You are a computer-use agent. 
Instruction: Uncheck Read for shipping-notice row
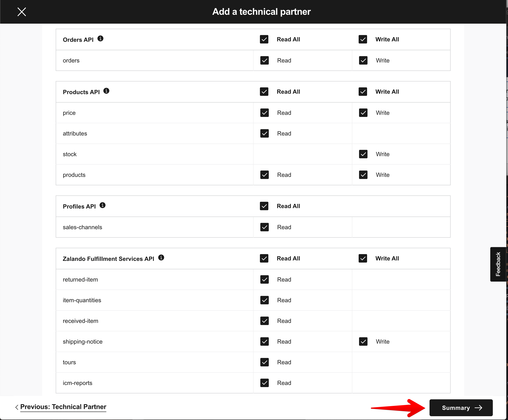[265, 342]
